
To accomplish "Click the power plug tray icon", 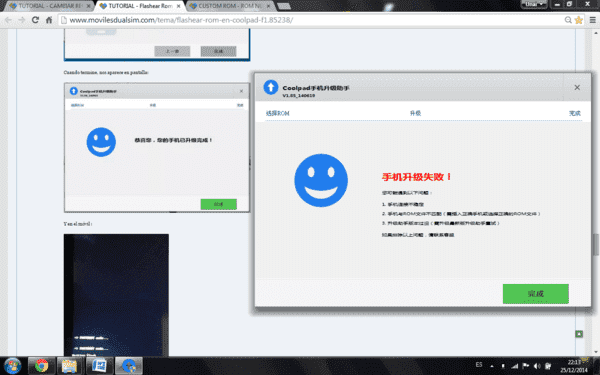I will (548, 366).
